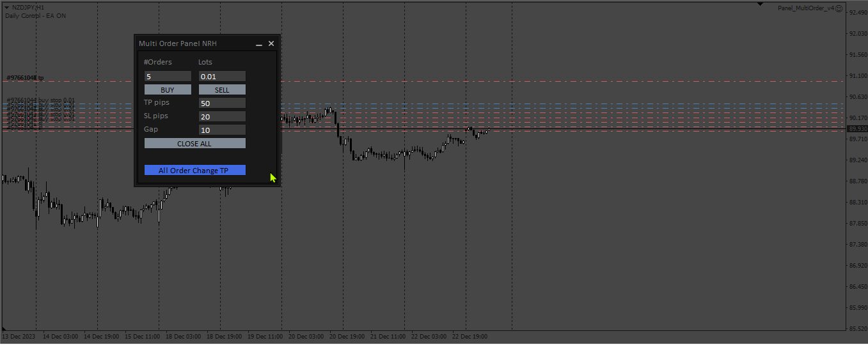Click the smiley icon beside Panel_MultiOrder_v4
Image resolution: width=868 pixels, height=345 pixels.
[839, 8]
